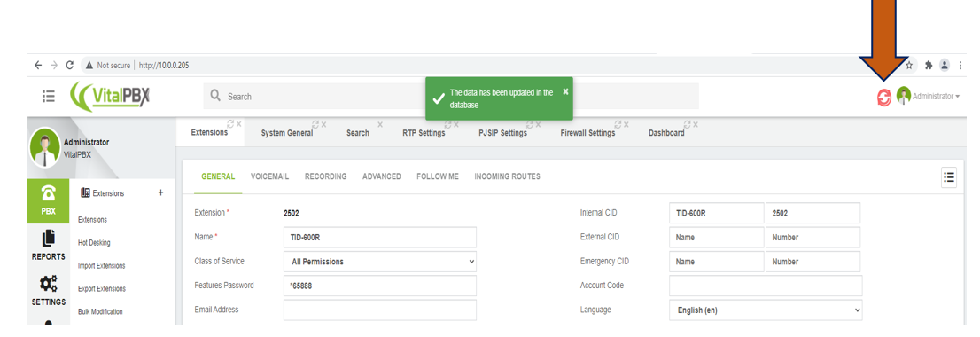Click the list view icon button

(949, 177)
